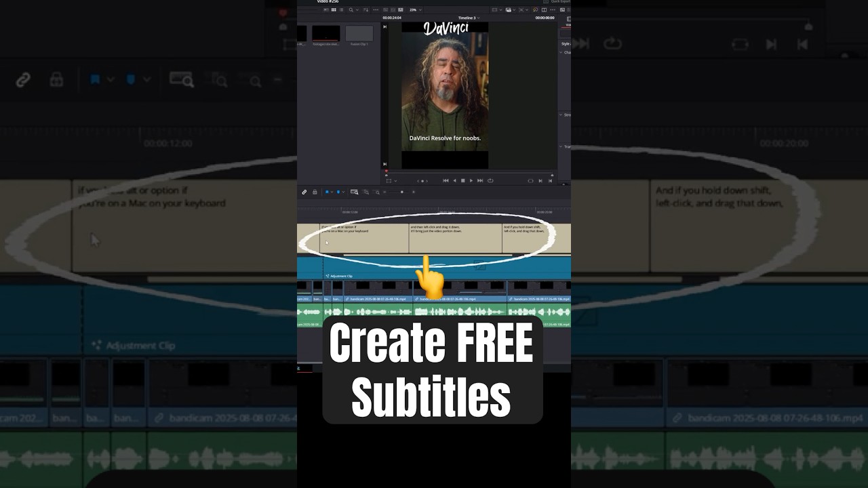Toggle position lock padlock icon

315,192
